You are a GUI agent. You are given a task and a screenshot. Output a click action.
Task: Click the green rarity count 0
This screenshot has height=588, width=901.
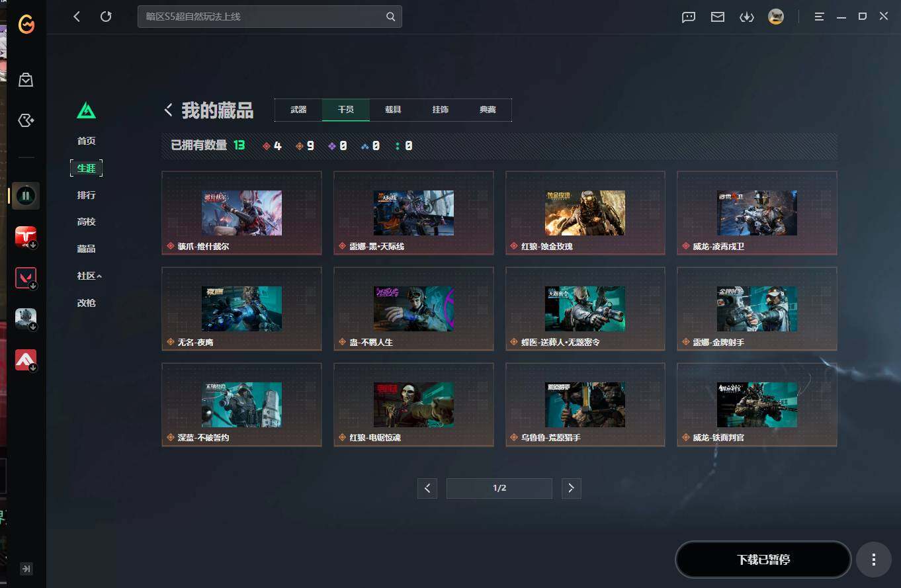tap(404, 146)
